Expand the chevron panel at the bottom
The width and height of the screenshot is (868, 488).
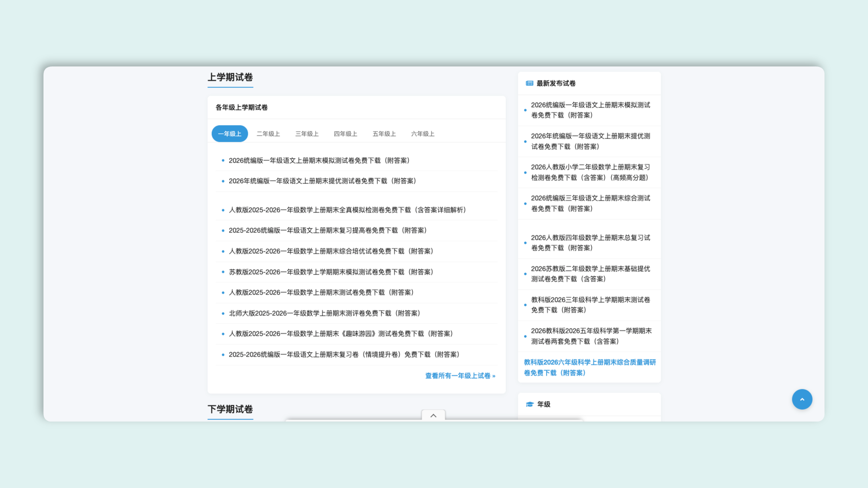[433, 416]
